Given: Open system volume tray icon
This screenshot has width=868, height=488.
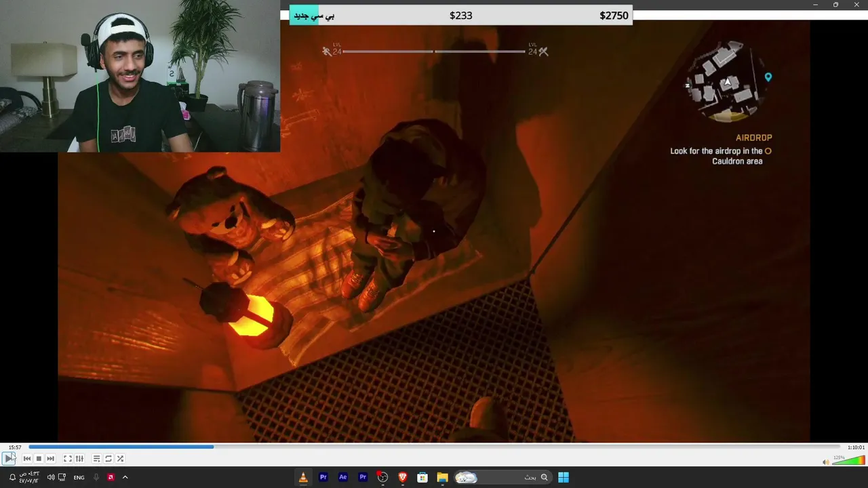Looking at the screenshot, I should pyautogui.click(x=51, y=477).
